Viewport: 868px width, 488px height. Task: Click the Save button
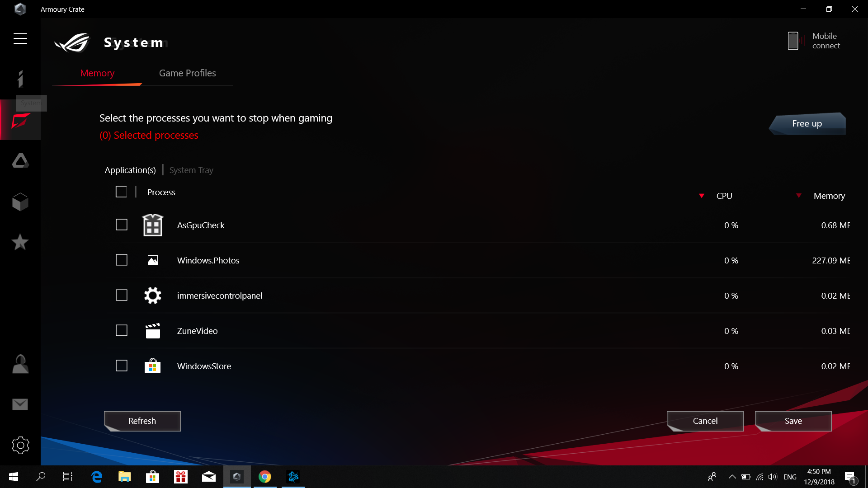tap(793, 421)
